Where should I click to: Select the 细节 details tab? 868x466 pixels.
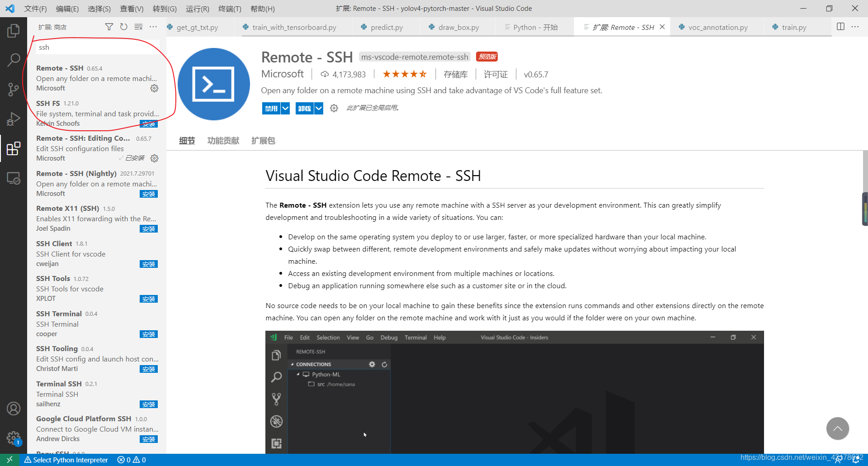pyautogui.click(x=187, y=141)
